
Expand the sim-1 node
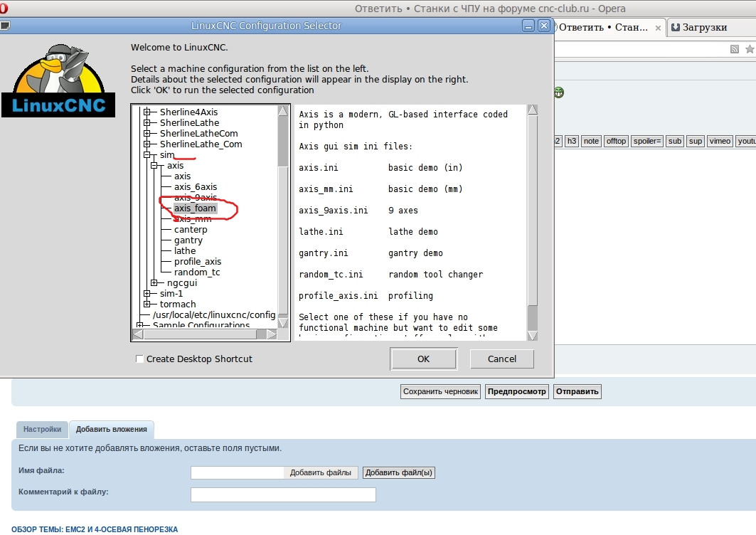click(147, 293)
